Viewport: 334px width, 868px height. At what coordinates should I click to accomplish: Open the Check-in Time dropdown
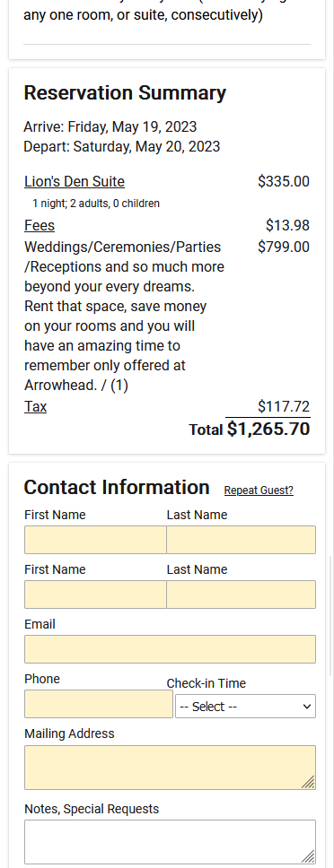245,707
